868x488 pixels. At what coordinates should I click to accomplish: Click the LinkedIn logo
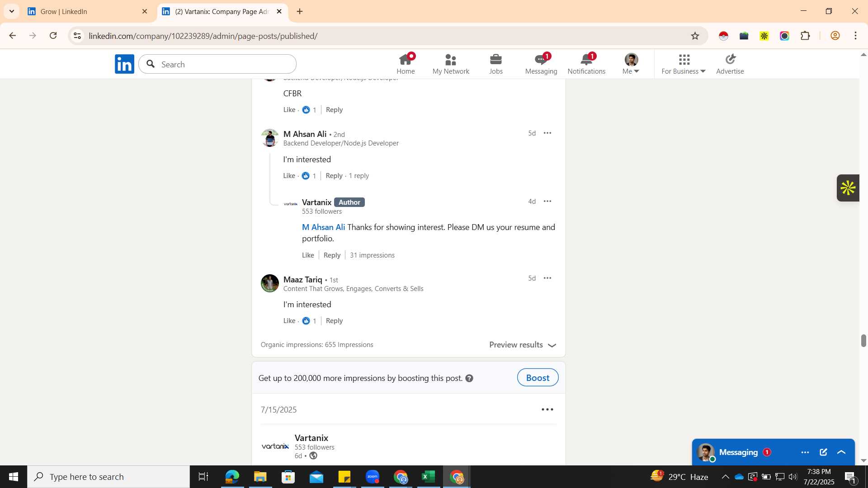(x=124, y=64)
